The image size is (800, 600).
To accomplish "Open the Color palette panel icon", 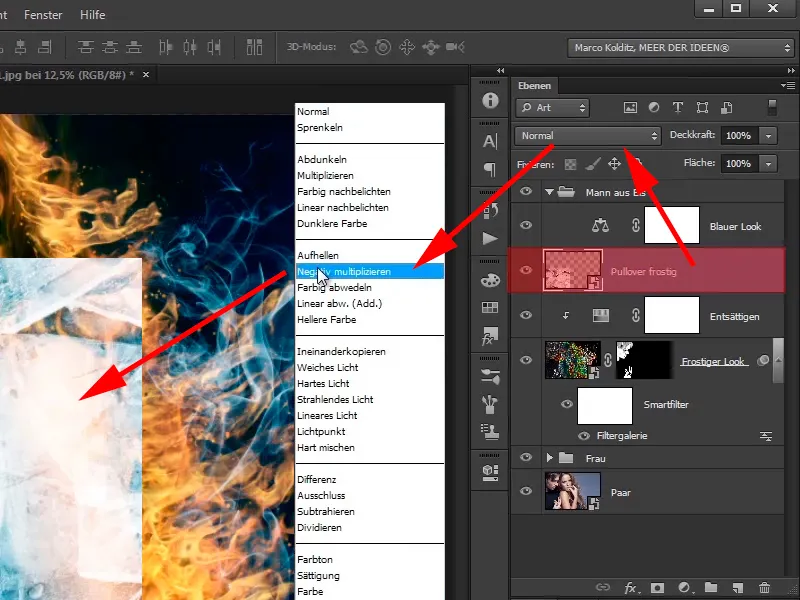I will tap(490, 280).
